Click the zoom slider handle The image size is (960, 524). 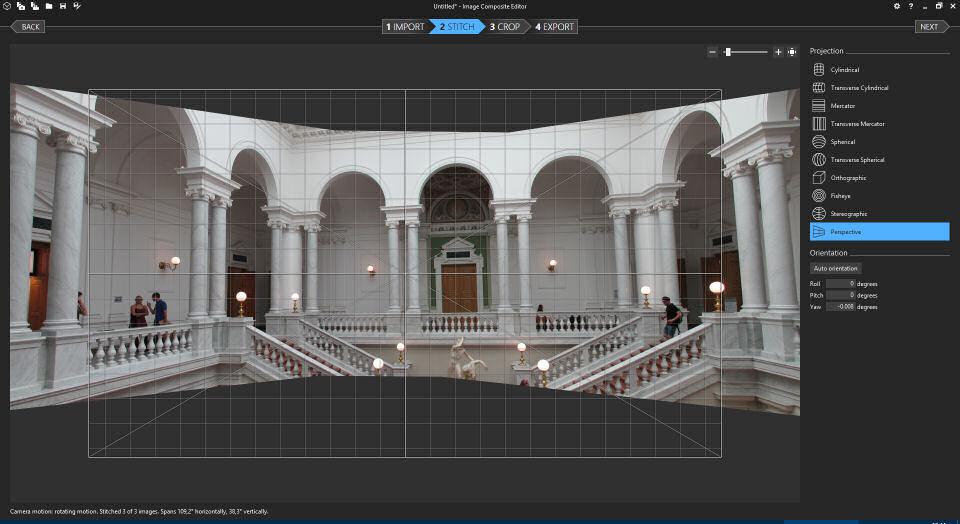click(728, 52)
